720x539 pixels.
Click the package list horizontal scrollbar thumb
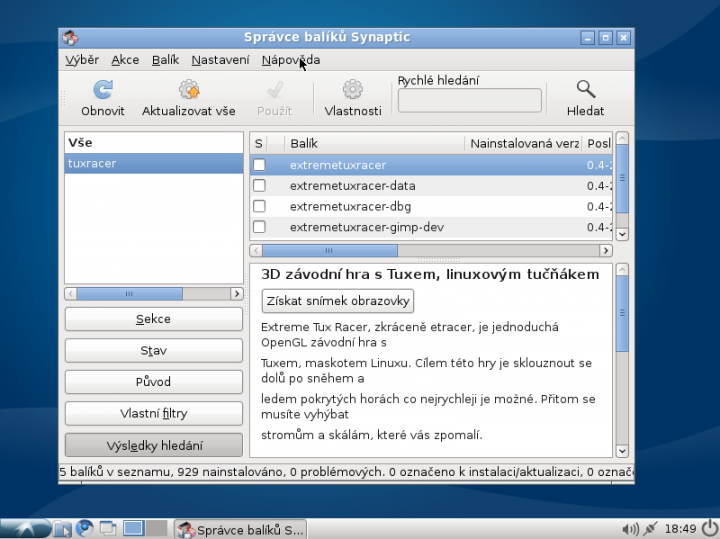click(x=330, y=251)
